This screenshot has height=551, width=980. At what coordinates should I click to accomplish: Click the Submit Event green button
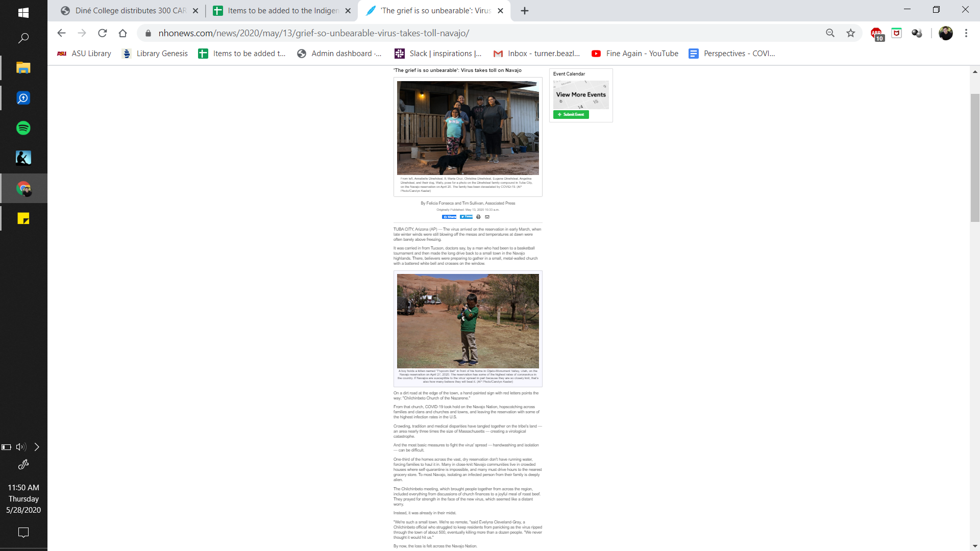point(571,115)
